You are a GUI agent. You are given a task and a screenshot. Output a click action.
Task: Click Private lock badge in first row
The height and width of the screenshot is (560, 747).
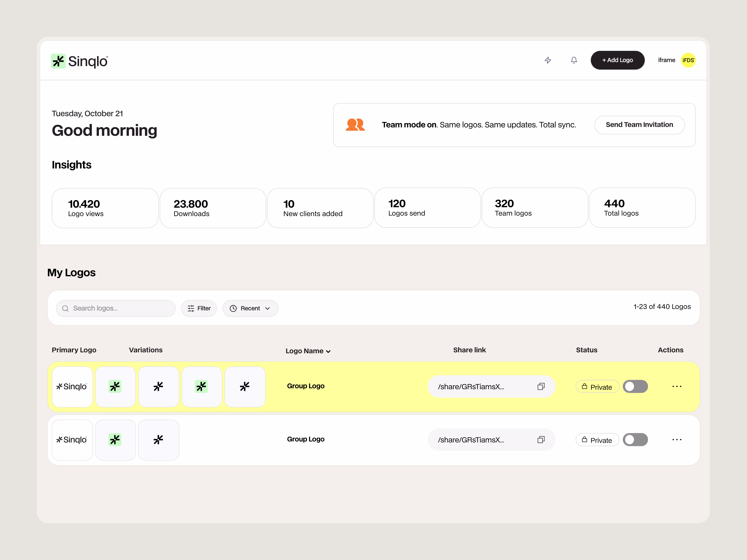click(597, 387)
